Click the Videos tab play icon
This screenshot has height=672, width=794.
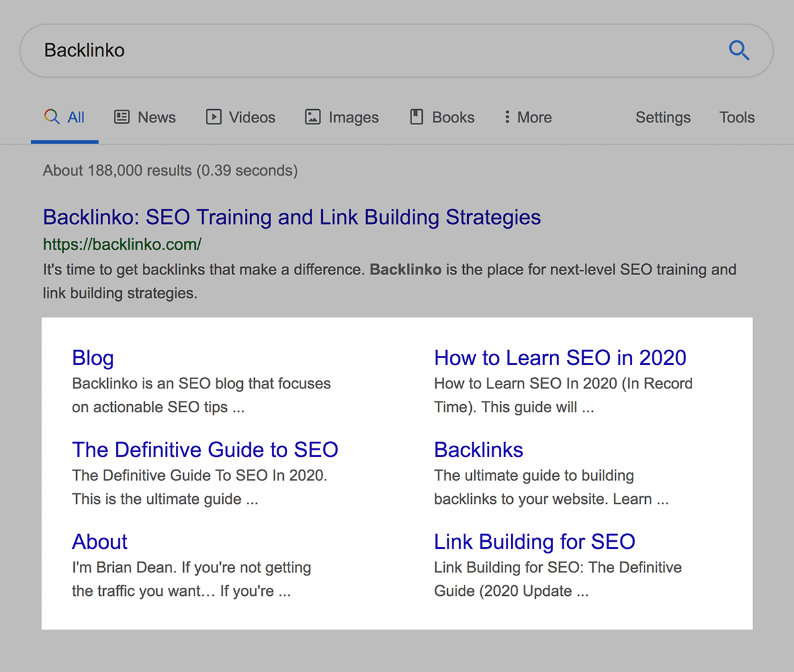pyautogui.click(x=214, y=117)
